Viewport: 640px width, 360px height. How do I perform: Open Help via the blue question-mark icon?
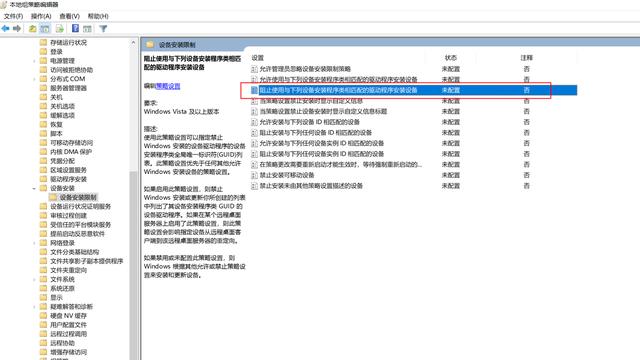point(75,28)
